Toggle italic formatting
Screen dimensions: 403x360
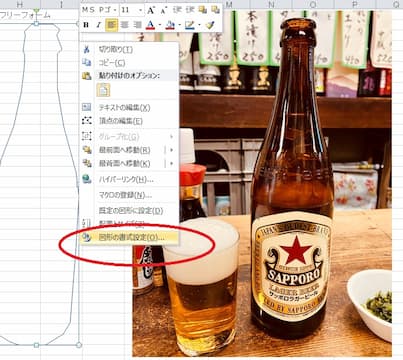99,25
